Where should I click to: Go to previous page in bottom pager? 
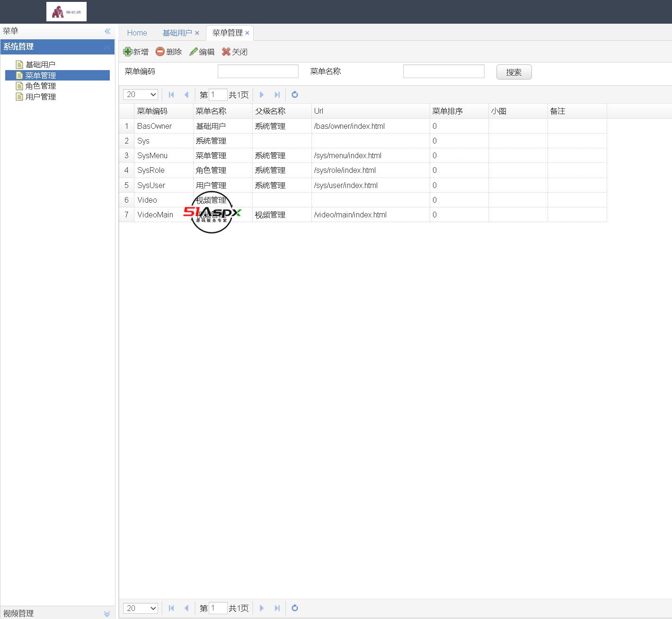tap(186, 608)
